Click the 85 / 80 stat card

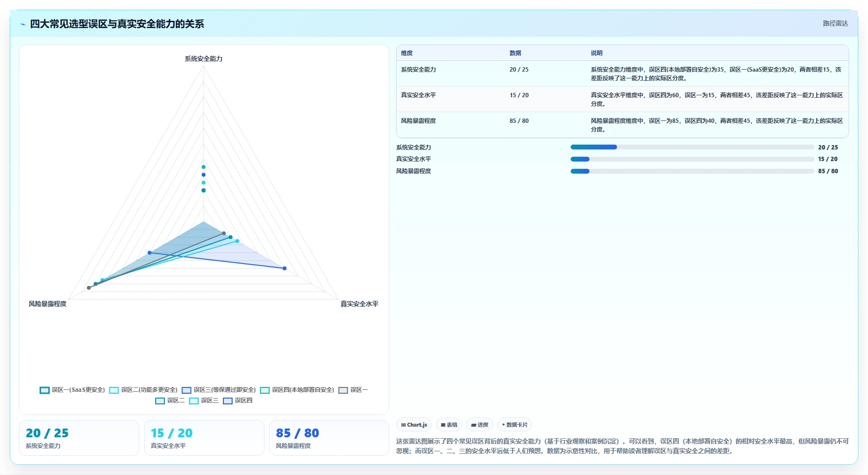tap(329, 438)
